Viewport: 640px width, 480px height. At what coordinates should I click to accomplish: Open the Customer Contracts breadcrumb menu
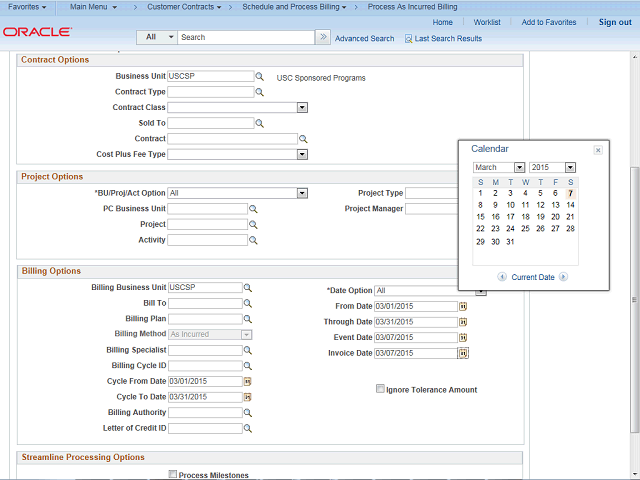click(186, 7)
